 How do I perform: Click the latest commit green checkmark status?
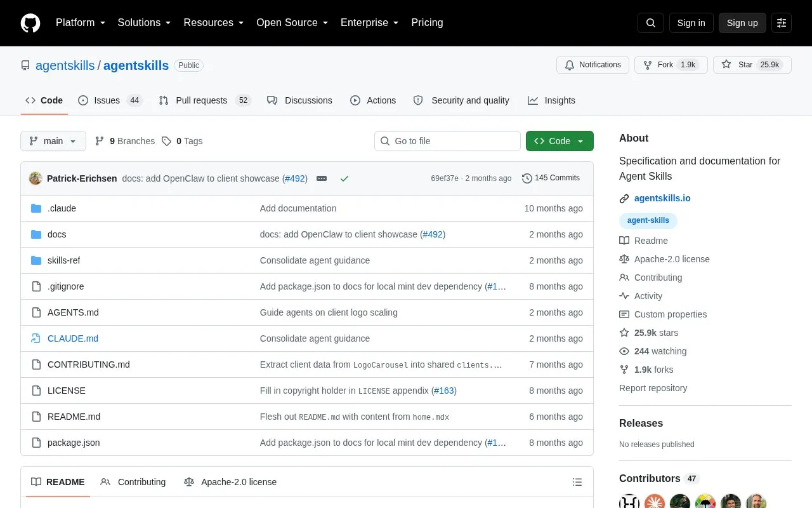click(x=344, y=178)
